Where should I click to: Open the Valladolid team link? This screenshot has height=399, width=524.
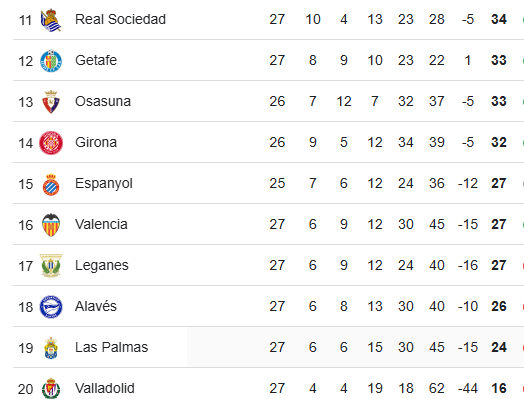tap(105, 388)
